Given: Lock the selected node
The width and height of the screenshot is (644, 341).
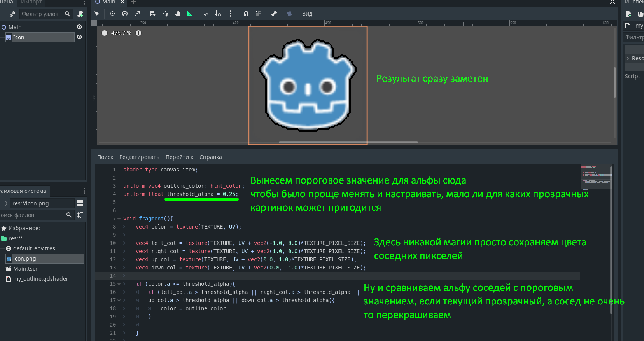Looking at the screenshot, I should [x=246, y=14].
